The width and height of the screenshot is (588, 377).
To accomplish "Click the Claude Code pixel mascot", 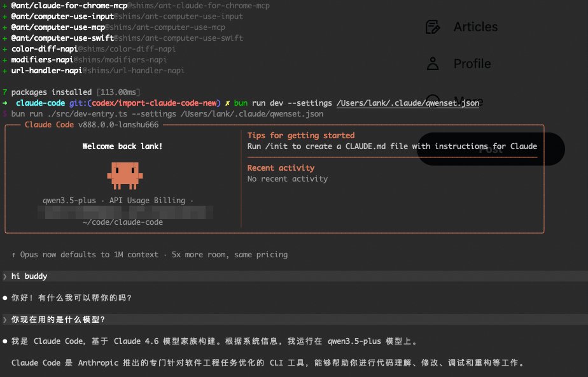I will [x=125, y=175].
